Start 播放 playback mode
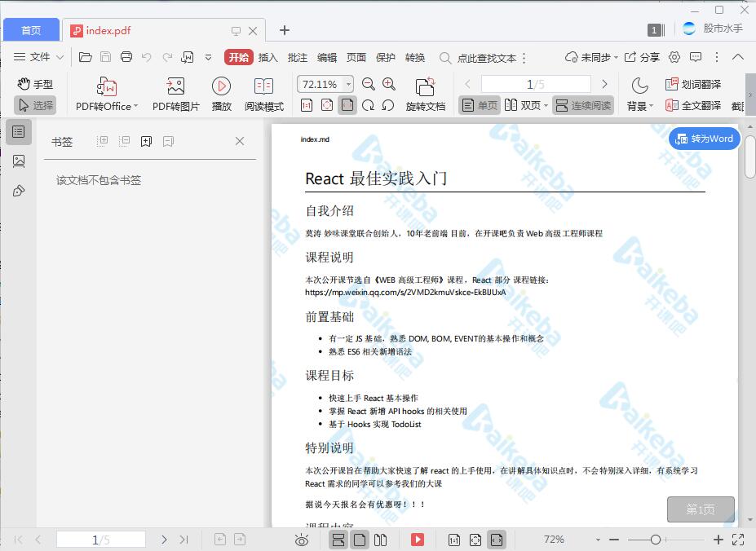Image resolution: width=756 pixels, height=551 pixels. tap(221, 91)
